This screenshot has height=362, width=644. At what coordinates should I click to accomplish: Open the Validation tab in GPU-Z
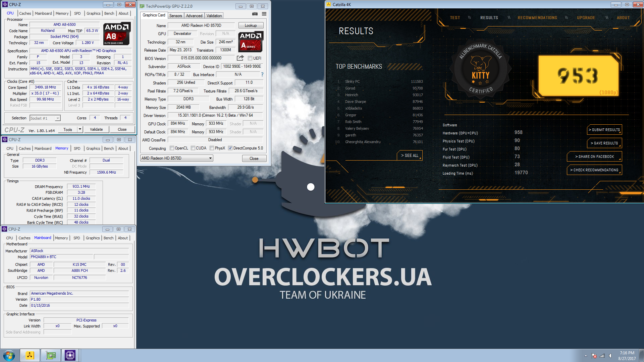point(214,16)
